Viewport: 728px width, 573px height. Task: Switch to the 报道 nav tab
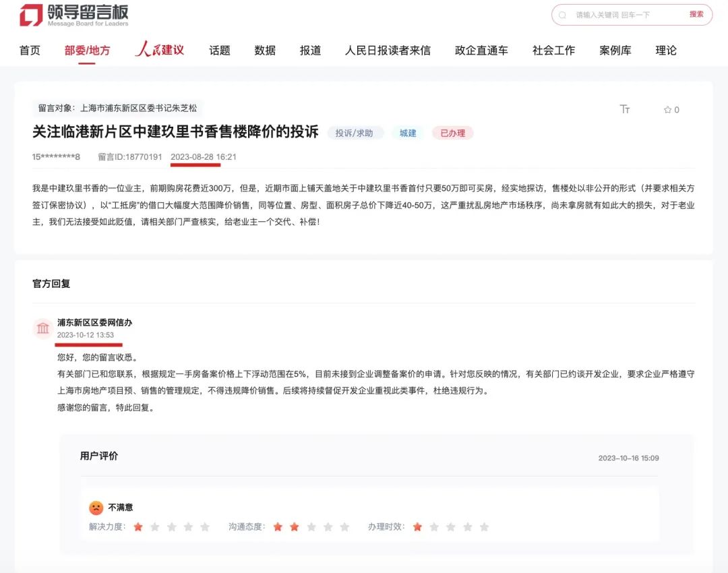(x=310, y=50)
